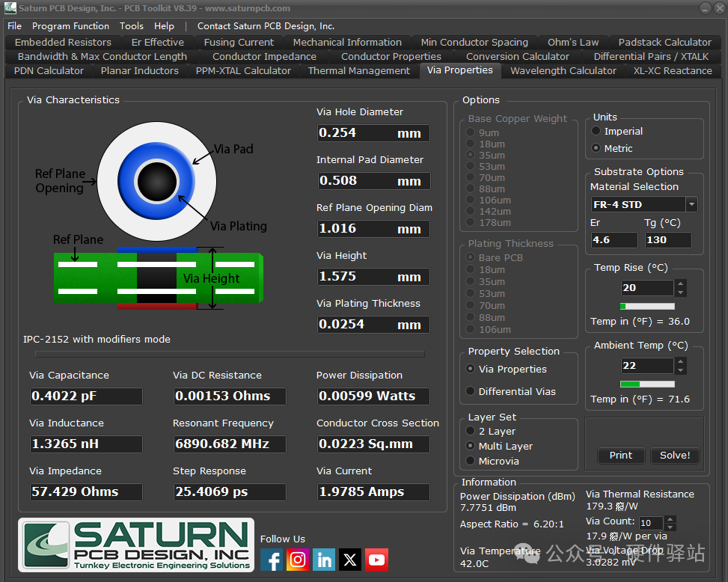
Task: Open the X (Twitter) icon under Follow Us
Action: [350, 560]
